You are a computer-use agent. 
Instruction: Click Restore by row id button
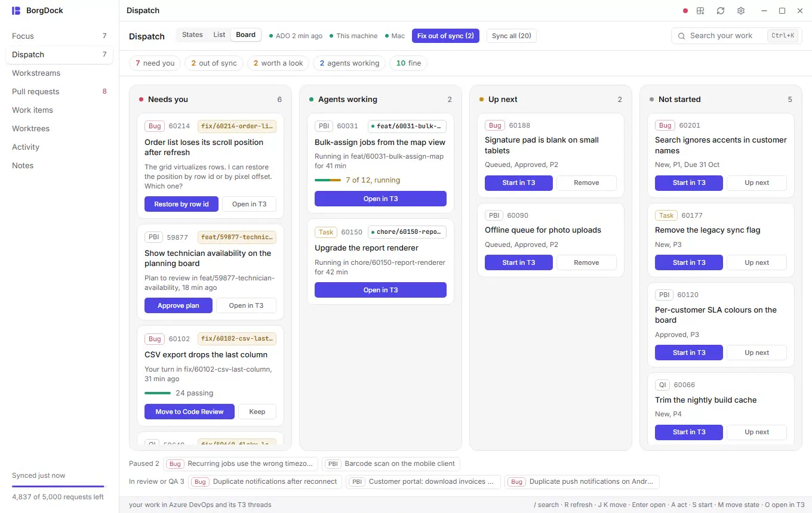(182, 204)
